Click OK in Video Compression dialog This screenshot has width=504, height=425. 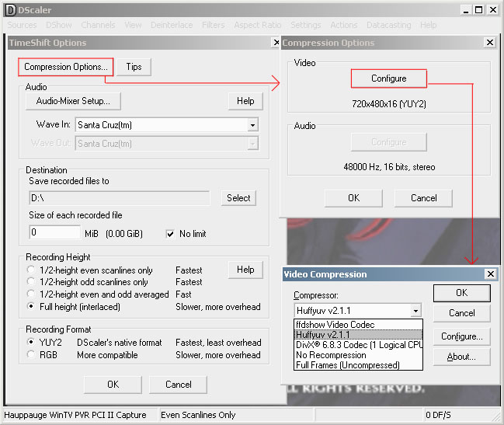click(461, 293)
